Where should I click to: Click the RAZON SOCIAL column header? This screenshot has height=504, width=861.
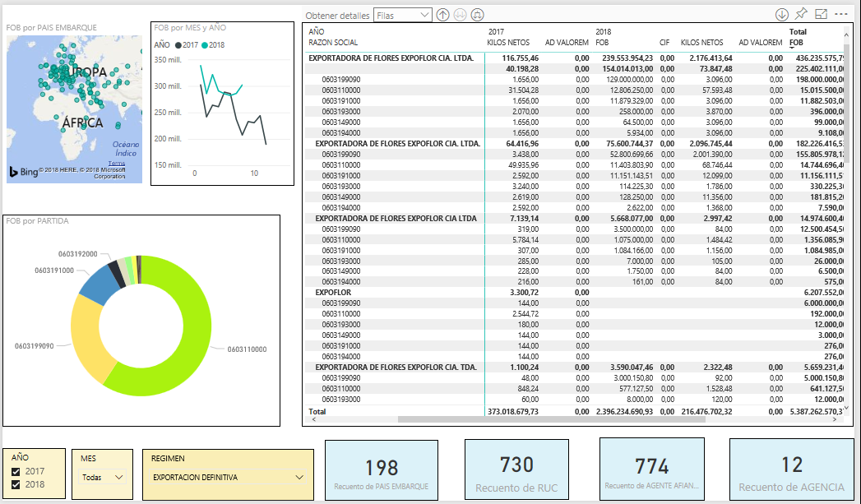coord(333,42)
